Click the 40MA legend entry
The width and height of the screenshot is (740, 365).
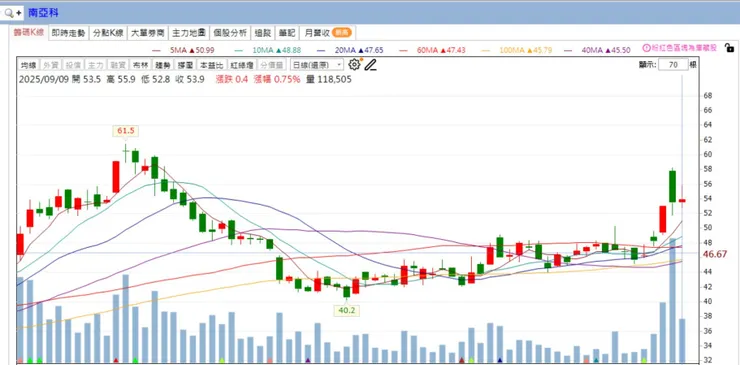point(598,50)
